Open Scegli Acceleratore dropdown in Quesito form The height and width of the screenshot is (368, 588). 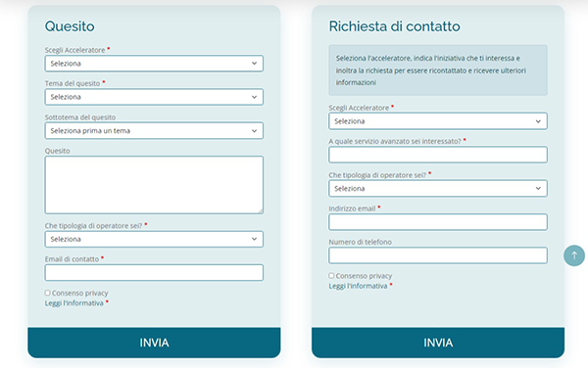pos(154,64)
